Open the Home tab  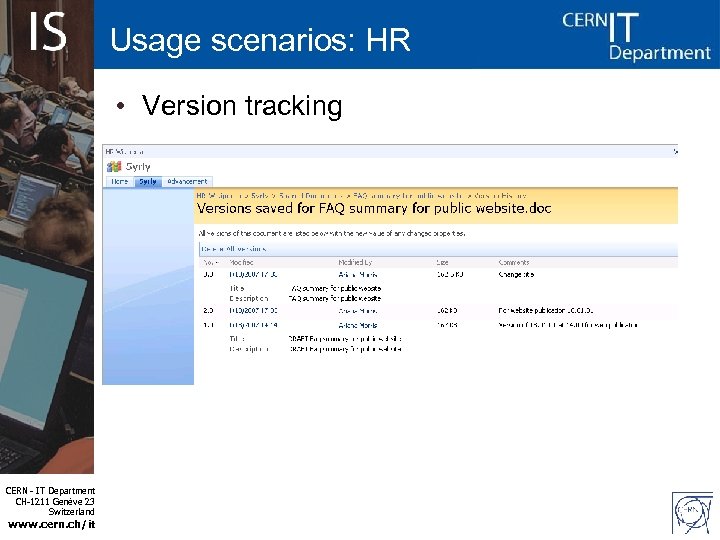pos(119,181)
